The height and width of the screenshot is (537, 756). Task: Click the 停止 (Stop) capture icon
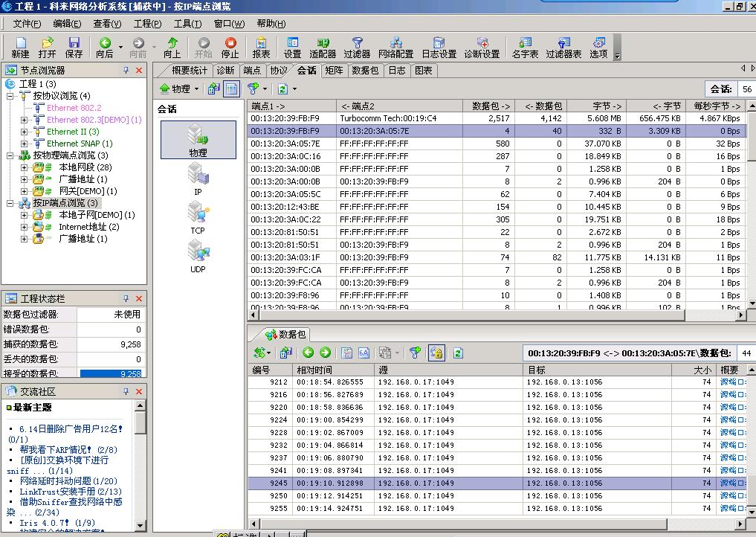230,48
